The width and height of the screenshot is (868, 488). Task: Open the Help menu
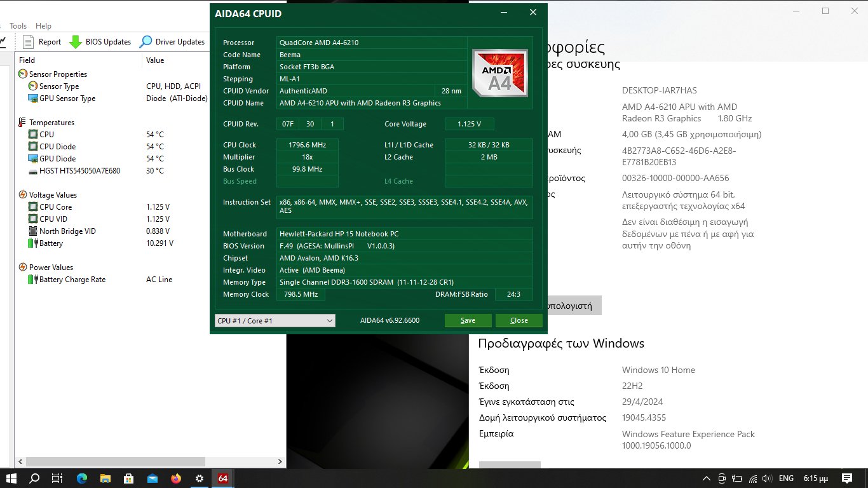click(x=43, y=26)
